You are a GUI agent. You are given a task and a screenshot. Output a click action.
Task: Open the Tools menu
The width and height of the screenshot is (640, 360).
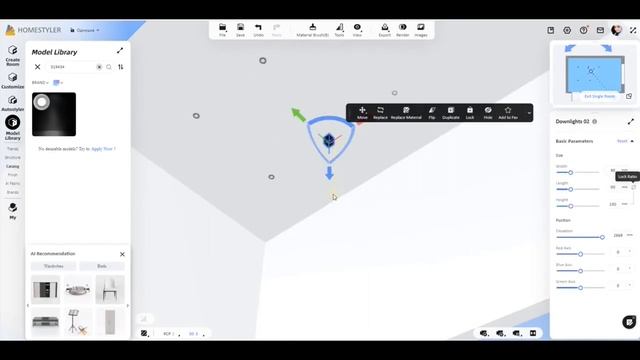pyautogui.click(x=339, y=30)
